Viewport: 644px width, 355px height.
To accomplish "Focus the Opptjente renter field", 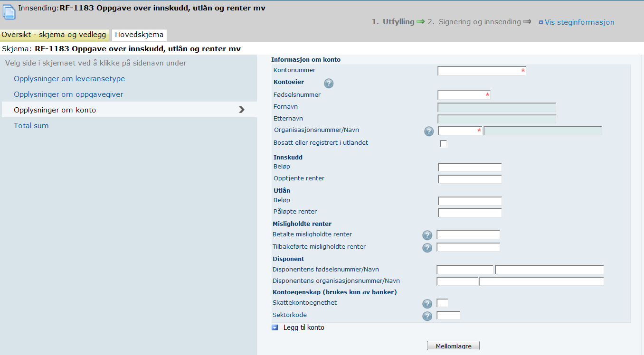I will [470, 179].
